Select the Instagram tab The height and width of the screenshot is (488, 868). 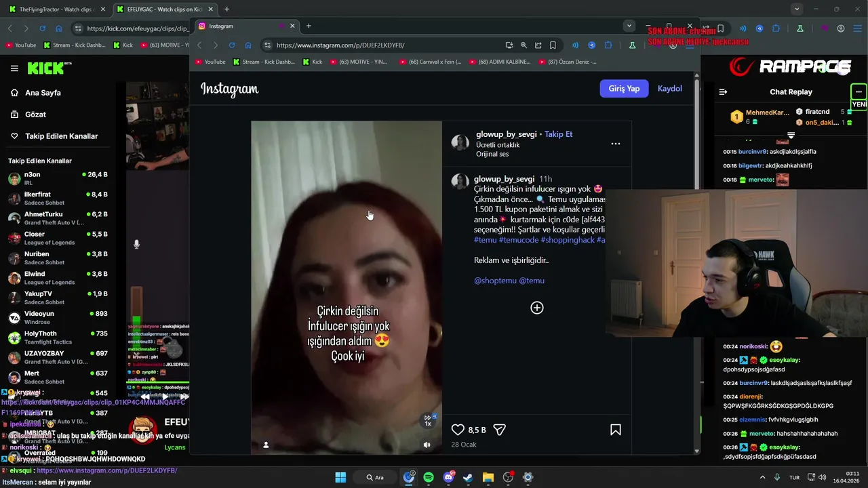point(248,26)
